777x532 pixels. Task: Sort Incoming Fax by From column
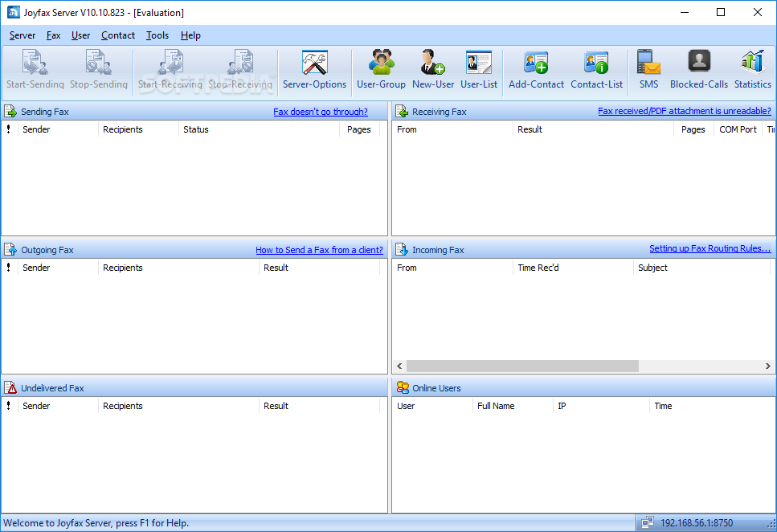[x=452, y=268]
